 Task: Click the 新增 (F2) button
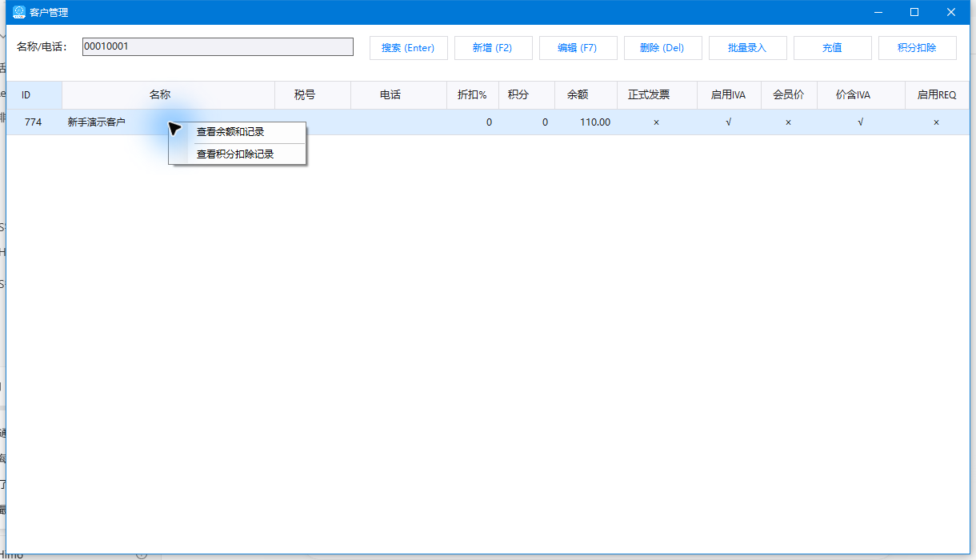coord(492,48)
